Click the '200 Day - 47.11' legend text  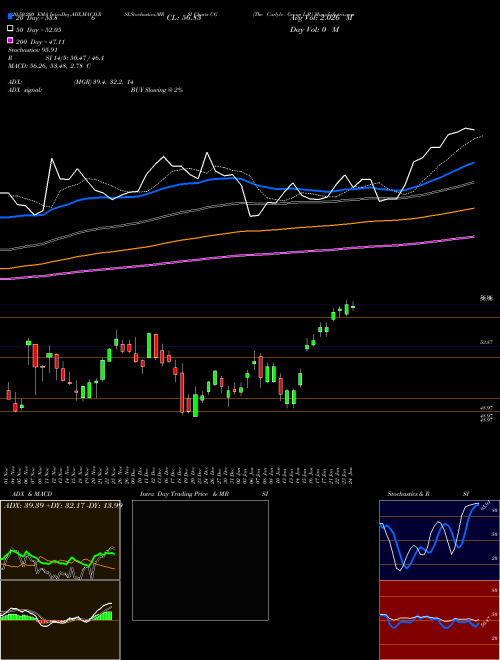coord(40,42)
